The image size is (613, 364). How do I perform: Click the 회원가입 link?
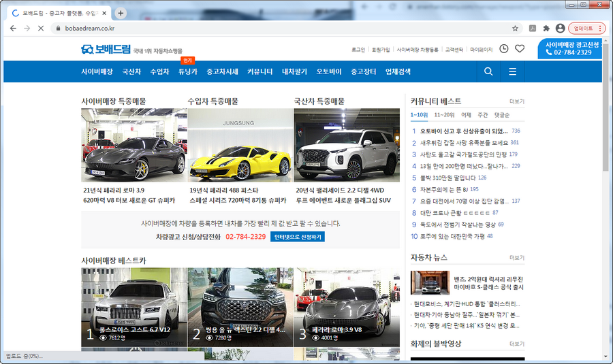380,50
